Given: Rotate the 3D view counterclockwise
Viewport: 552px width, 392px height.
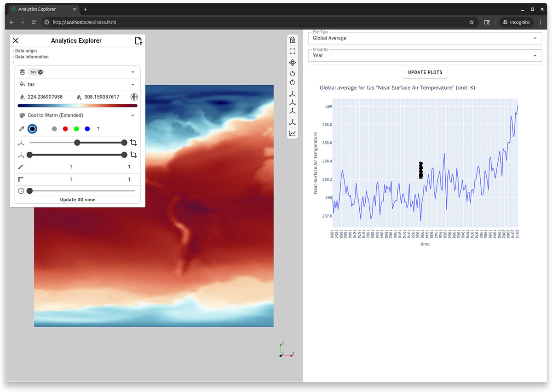Looking at the screenshot, I should tap(292, 74).
